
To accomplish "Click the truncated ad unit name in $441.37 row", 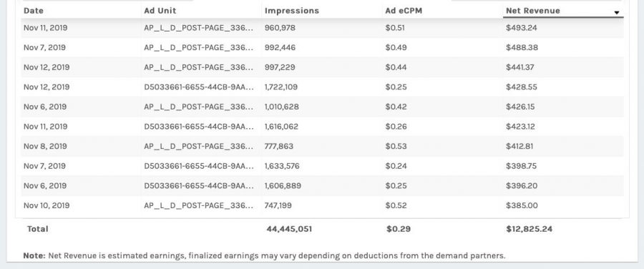I will click(x=199, y=67).
